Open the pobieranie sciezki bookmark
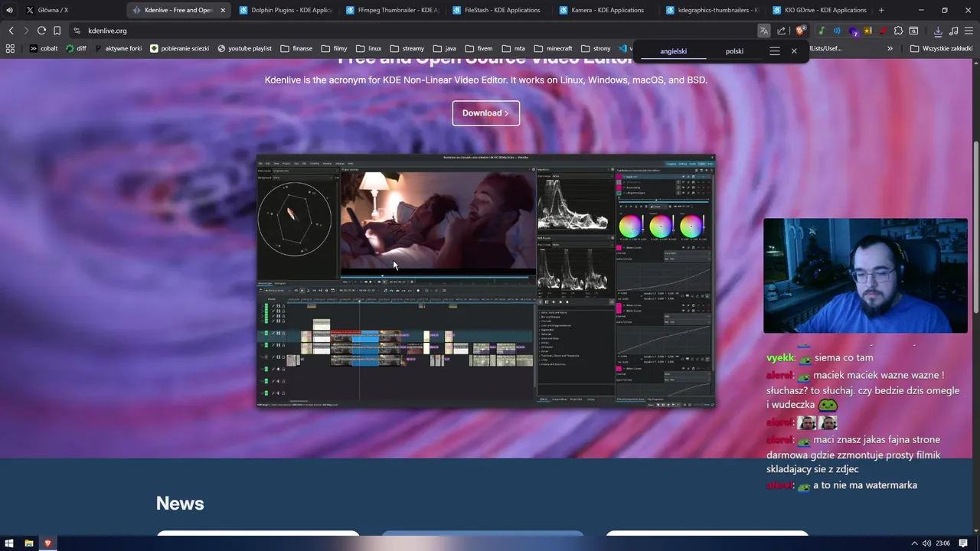 click(180, 48)
